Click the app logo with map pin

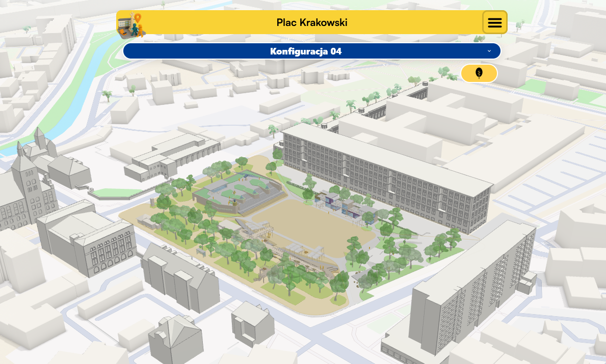point(131,25)
